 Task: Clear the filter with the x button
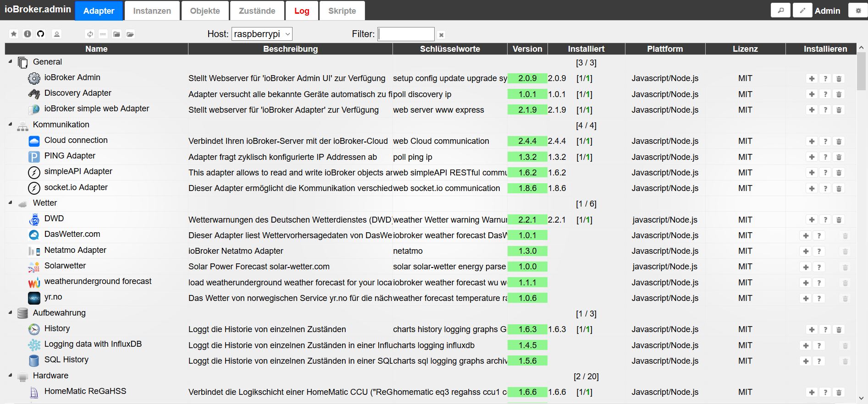point(441,35)
